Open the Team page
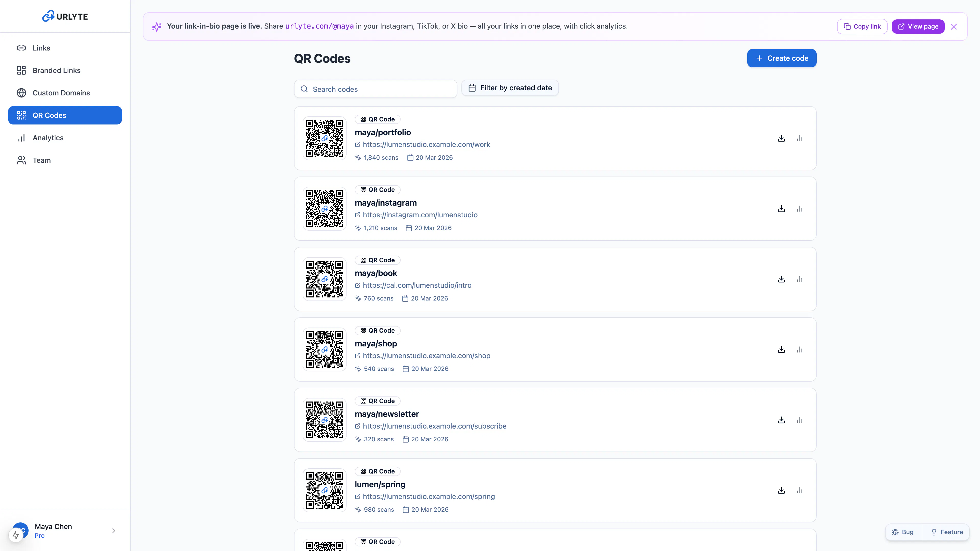This screenshot has width=980, height=551. tap(65, 160)
